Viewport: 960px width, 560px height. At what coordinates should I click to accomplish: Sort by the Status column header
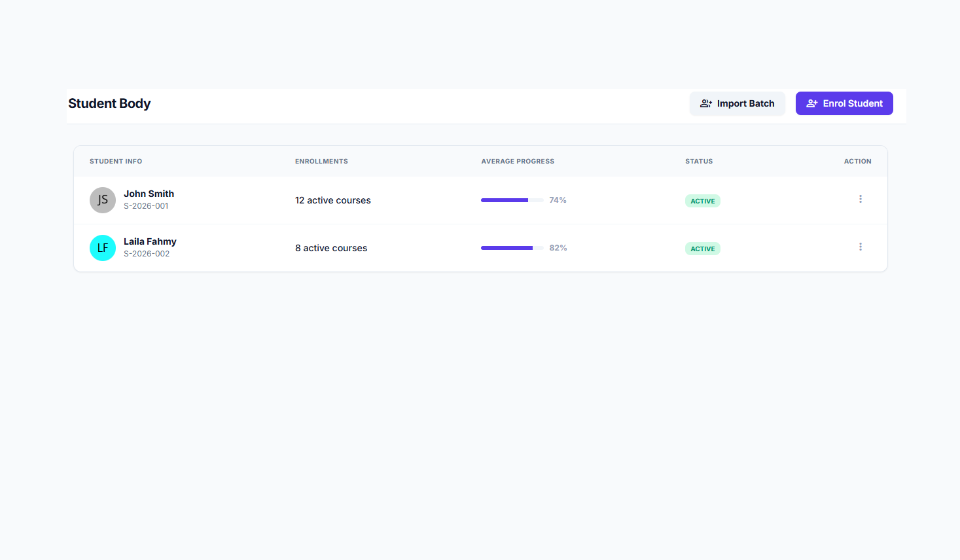tap(699, 161)
